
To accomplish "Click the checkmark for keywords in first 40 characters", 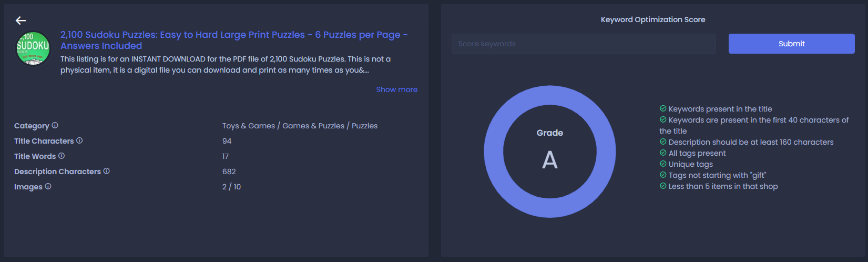I will click(x=663, y=119).
